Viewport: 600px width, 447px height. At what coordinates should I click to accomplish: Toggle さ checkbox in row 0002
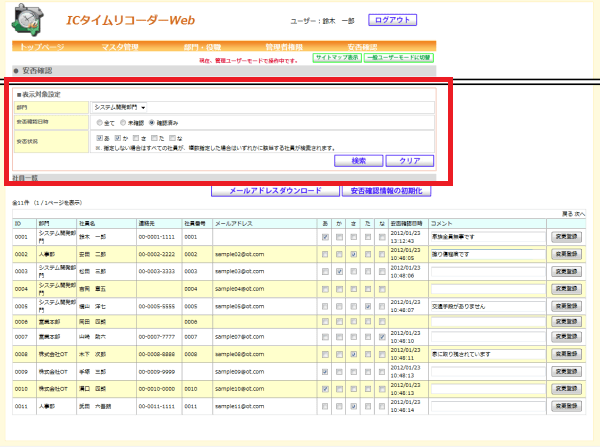tap(354, 254)
